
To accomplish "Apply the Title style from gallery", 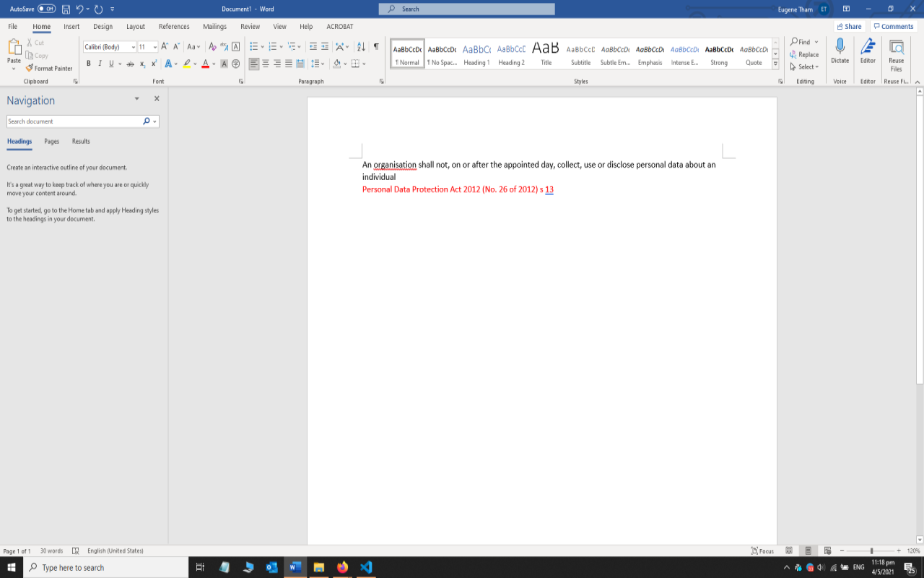I will [x=546, y=53].
